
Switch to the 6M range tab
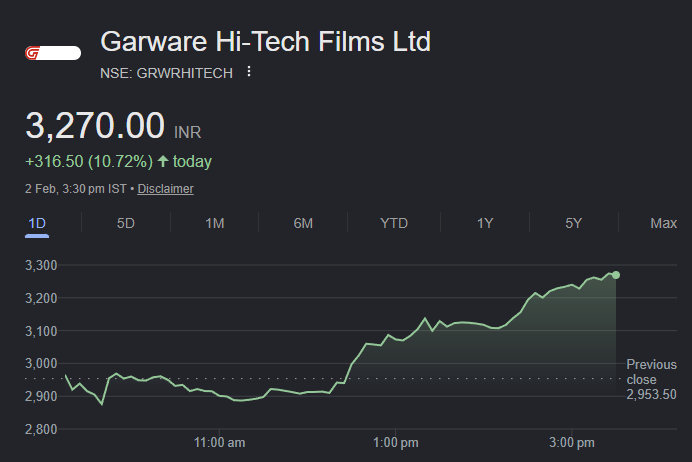(303, 223)
